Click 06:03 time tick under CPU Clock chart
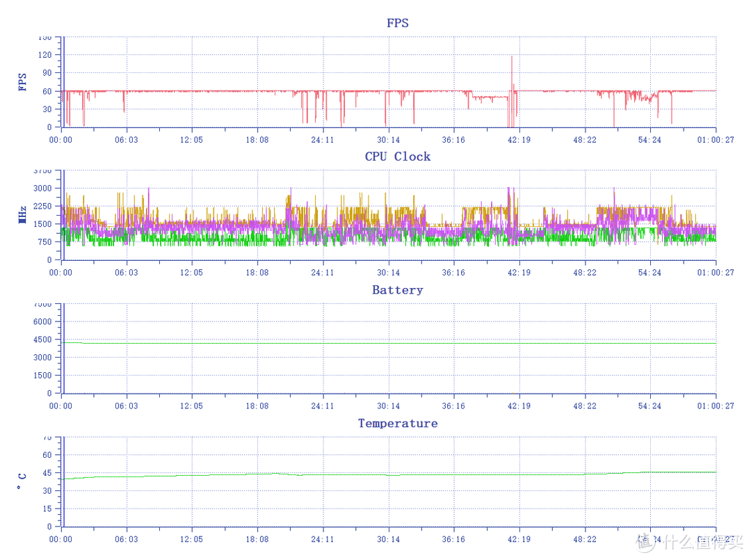 pos(126,273)
